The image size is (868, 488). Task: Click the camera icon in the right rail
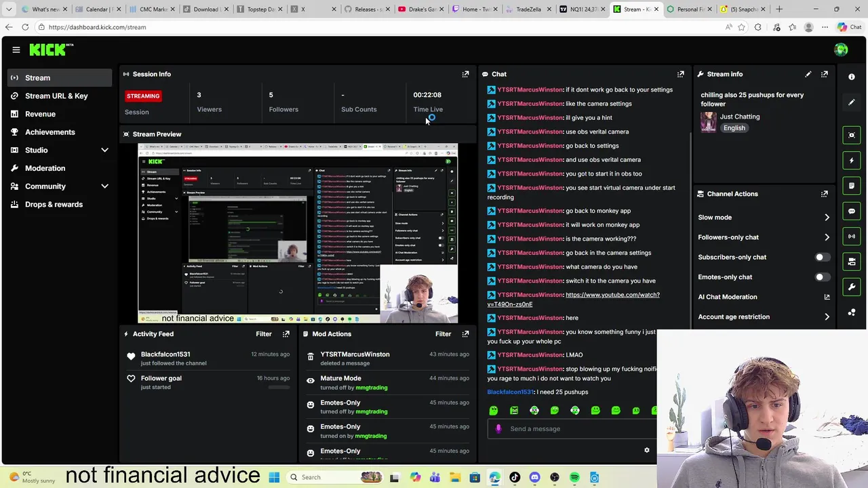tap(852, 262)
